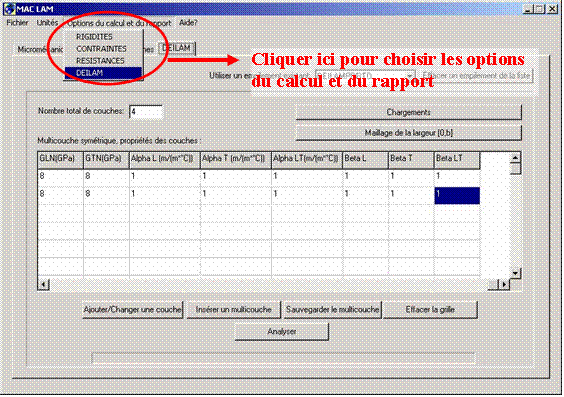Click the Beta LT column header
564x397 pixels.
(457, 160)
